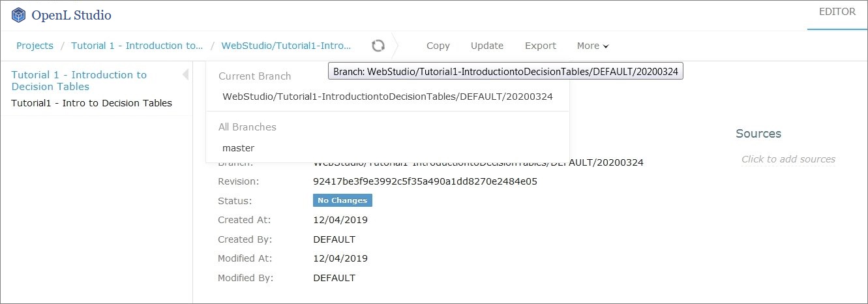
Task: Select the master branch from All Branches
Action: coord(238,148)
